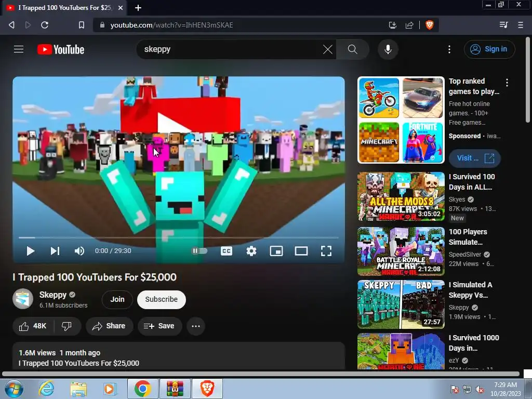Toggle closed captions
The height and width of the screenshot is (399, 532).
227,251
